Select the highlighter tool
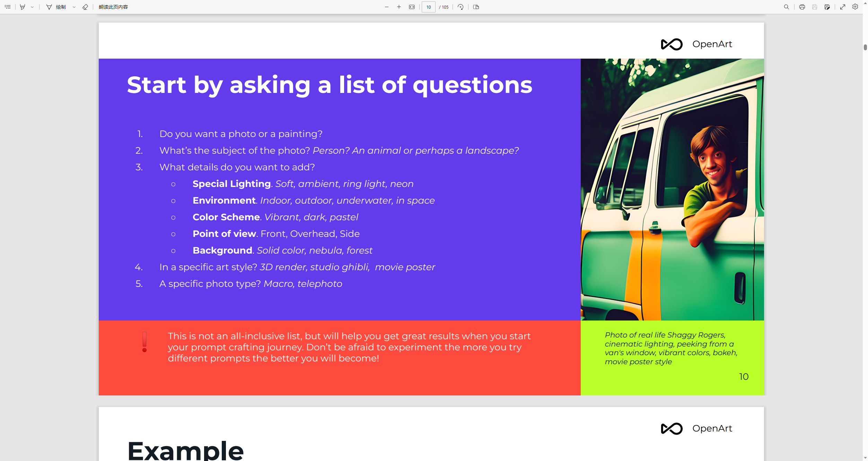The width and height of the screenshot is (868, 461). point(23,7)
